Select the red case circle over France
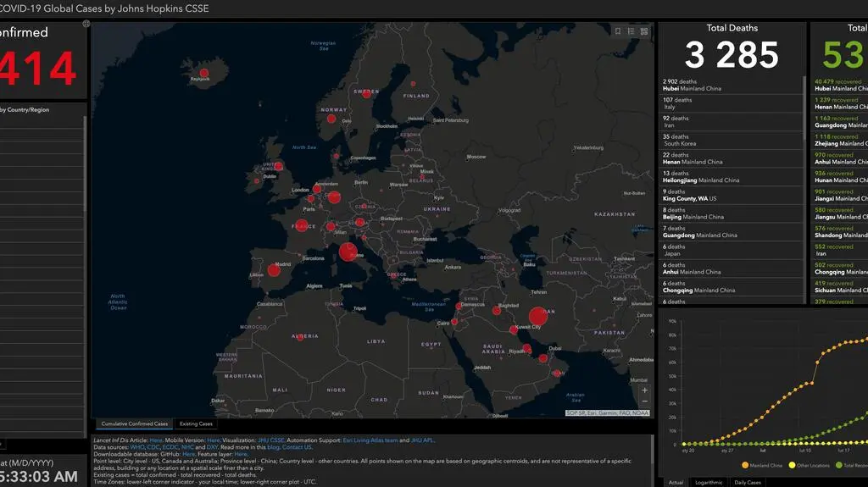Image resolution: width=868 pixels, height=487 pixels. click(302, 226)
